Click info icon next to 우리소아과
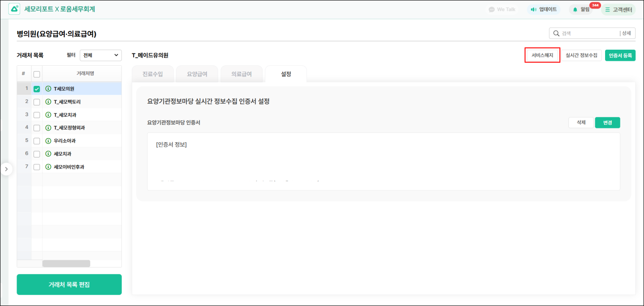The image size is (644, 306). coord(48,141)
